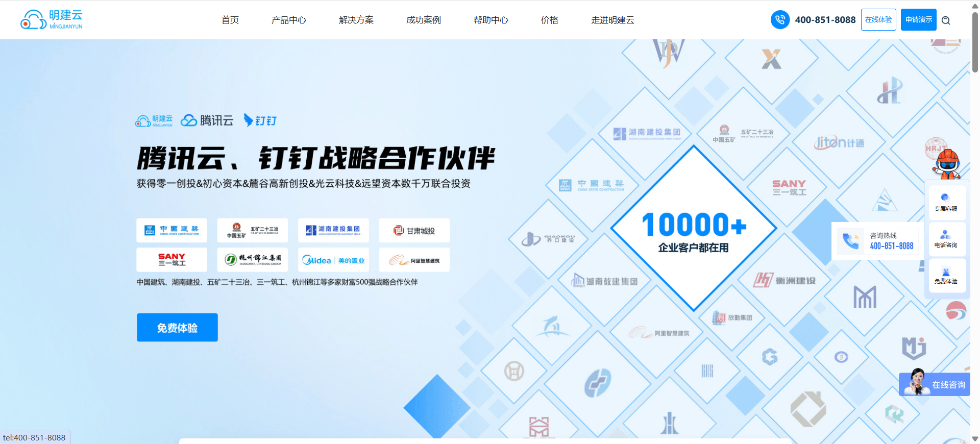
Task: Click the 中国建筑 diamond tile
Action: (x=592, y=185)
